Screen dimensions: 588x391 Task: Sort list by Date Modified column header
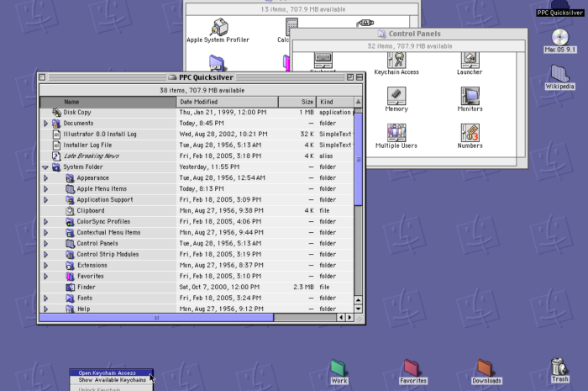228,102
